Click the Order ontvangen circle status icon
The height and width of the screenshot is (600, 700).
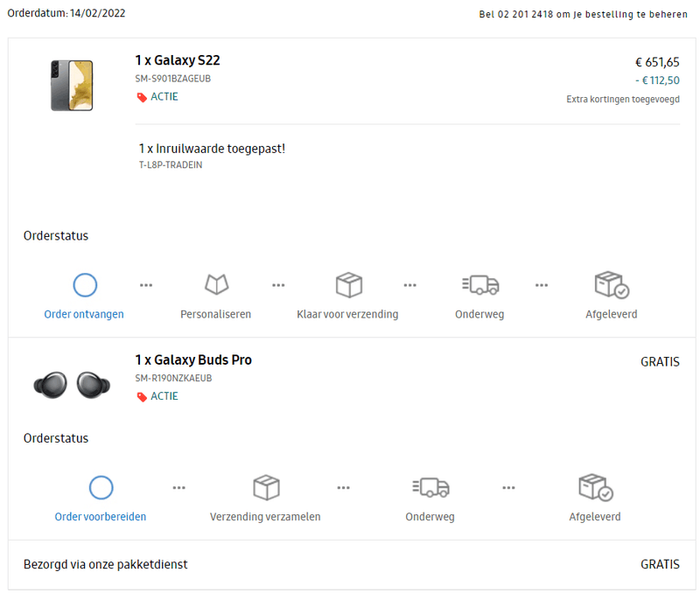[x=85, y=285]
